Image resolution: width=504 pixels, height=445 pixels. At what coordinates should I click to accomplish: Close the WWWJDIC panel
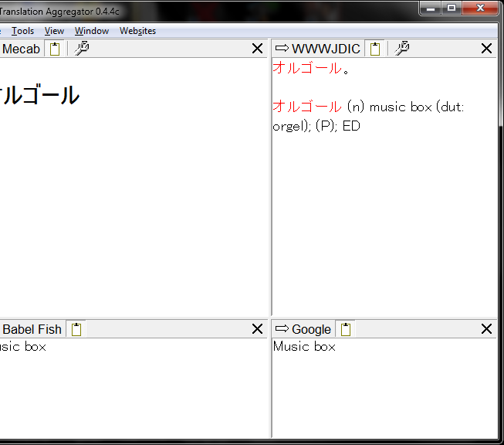(486, 49)
